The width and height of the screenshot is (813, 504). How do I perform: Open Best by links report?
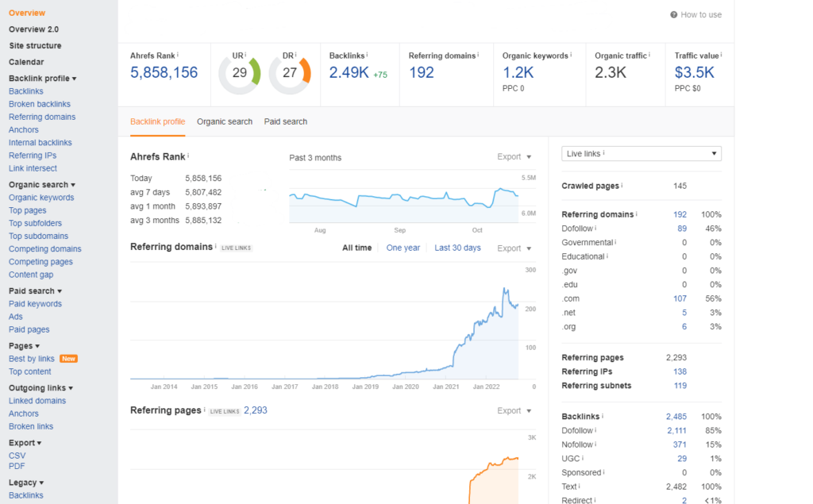pos(31,359)
